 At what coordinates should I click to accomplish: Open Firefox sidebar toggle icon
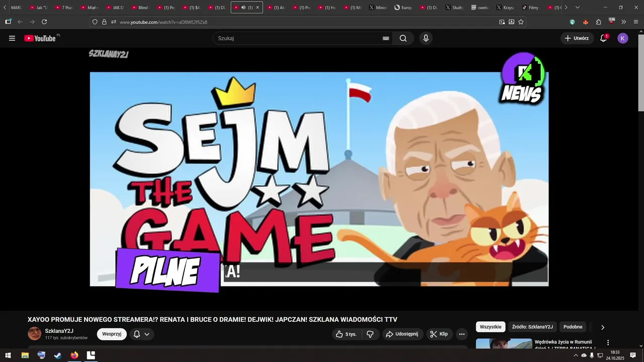pyautogui.click(x=8, y=22)
